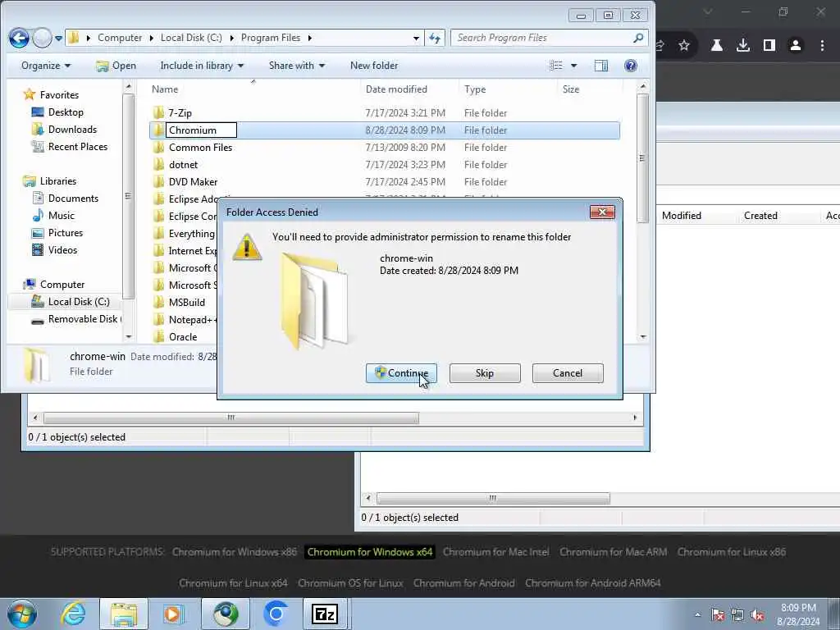Open the recent pages dropdown arrow

pyautogui.click(x=58, y=39)
